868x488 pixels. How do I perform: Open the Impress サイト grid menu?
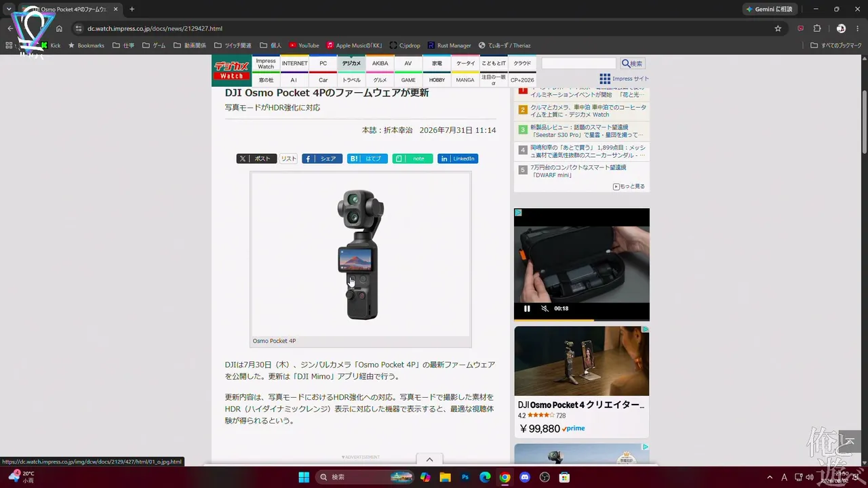[x=624, y=79]
